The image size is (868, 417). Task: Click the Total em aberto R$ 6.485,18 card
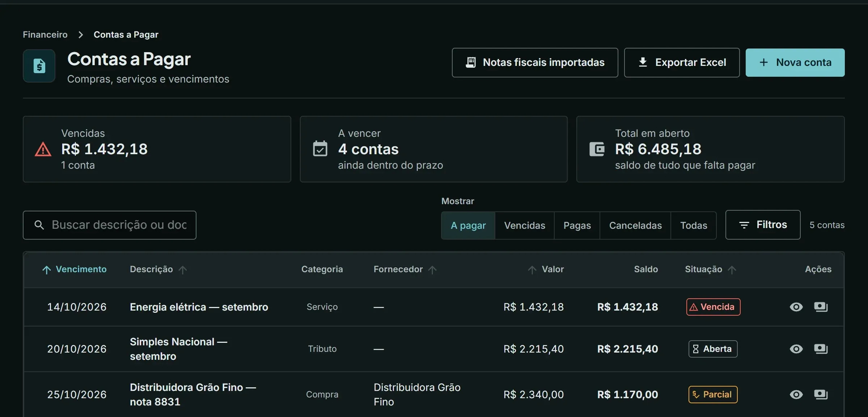click(710, 149)
